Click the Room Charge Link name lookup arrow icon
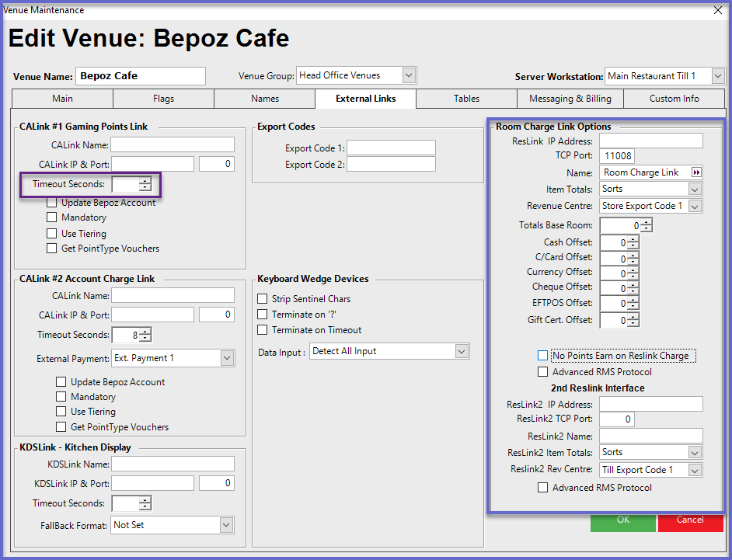Screen dimensions: 732x560 [696, 172]
